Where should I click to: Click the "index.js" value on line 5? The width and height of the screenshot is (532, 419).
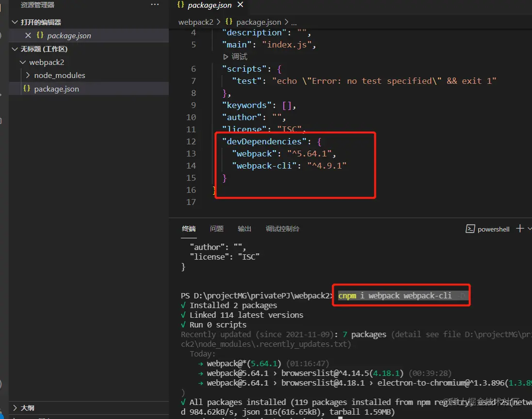[287, 45]
